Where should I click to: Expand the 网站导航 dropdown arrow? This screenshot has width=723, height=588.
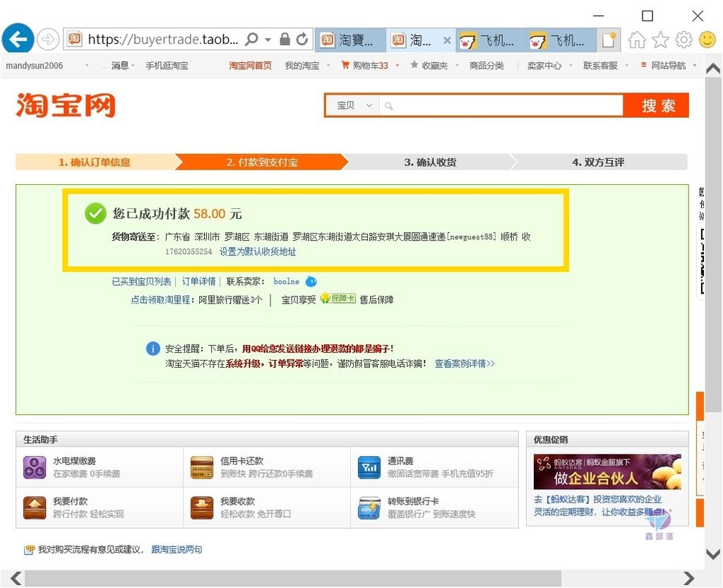coord(695,66)
